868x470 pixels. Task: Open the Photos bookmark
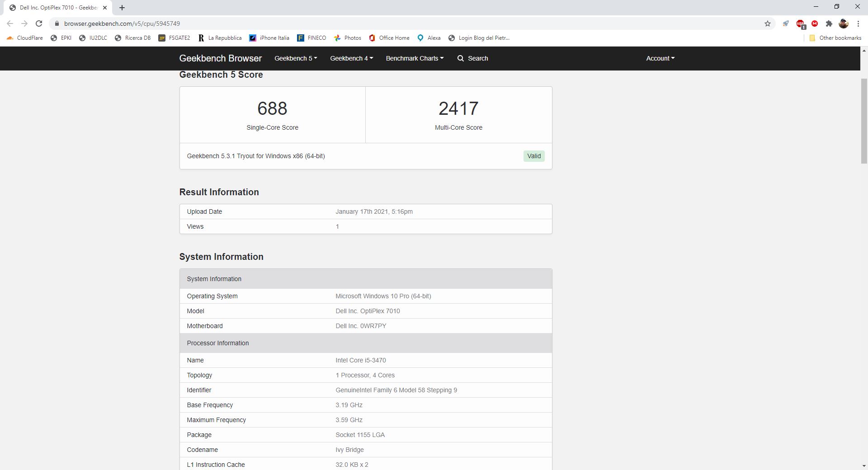click(347, 38)
